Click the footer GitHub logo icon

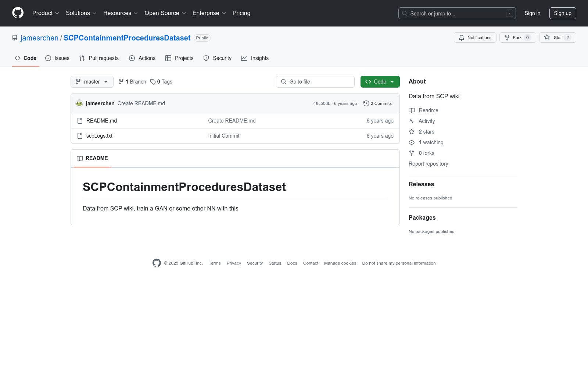(157, 263)
